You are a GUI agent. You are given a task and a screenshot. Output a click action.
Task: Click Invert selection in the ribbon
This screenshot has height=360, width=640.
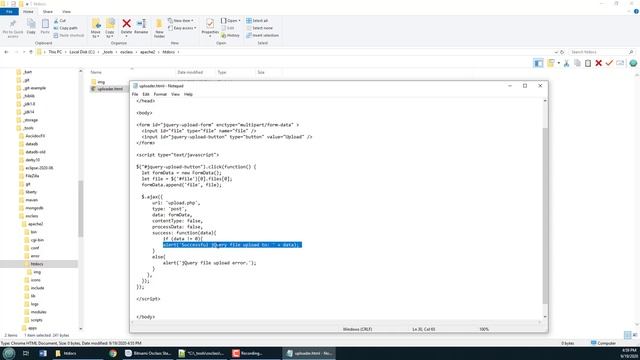(262, 36)
